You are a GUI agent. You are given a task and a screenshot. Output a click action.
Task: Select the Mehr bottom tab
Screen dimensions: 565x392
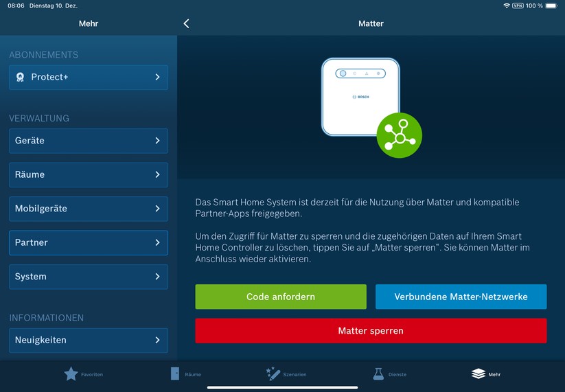tap(486, 374)
